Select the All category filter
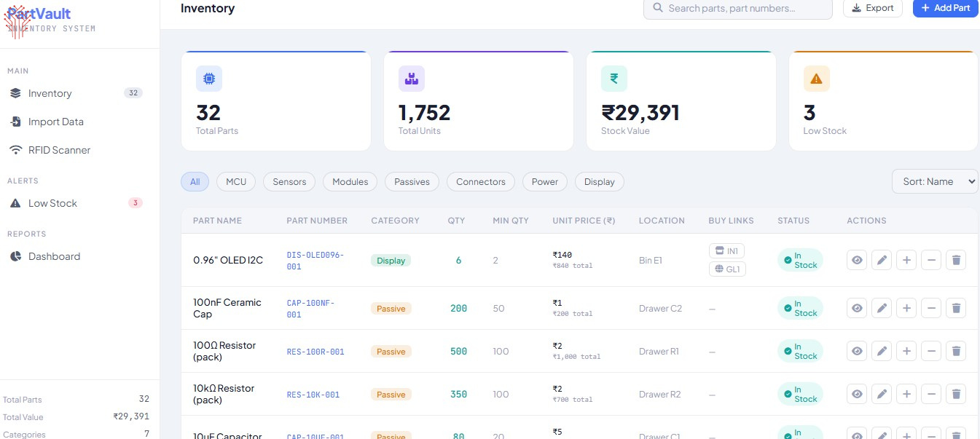Viewport: 980px width, 439px height. click(x=195, y=182)
